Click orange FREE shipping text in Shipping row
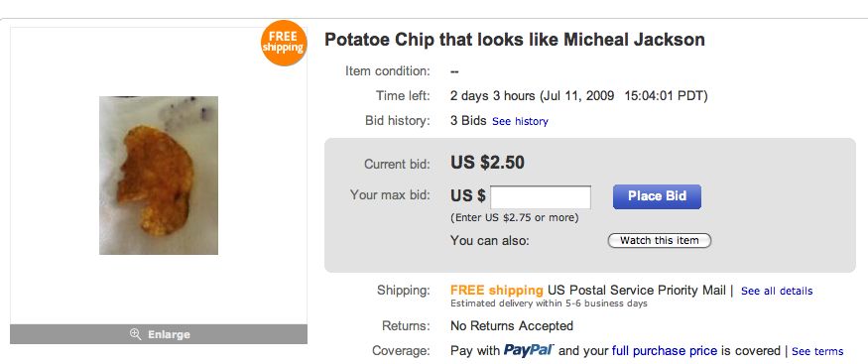 [497, 290]
